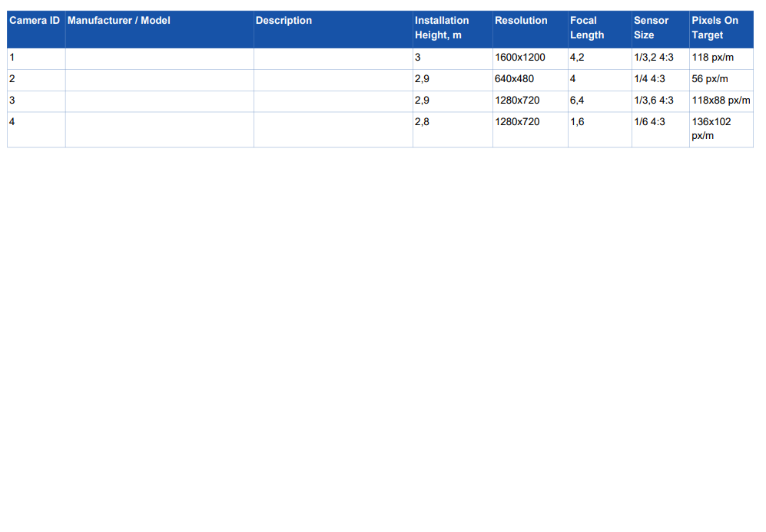Click the focal length 6,4 cell
Image resolution: width=766 pixels, height=532 pixels.
pyautogui.click(x=577, y=101)
